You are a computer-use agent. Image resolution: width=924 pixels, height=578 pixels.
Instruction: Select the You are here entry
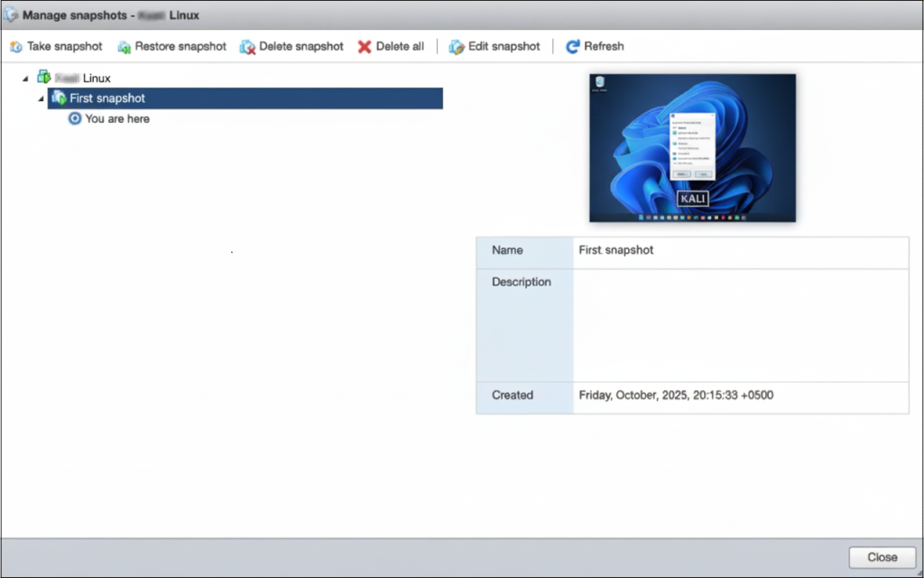tap(117, 118)
